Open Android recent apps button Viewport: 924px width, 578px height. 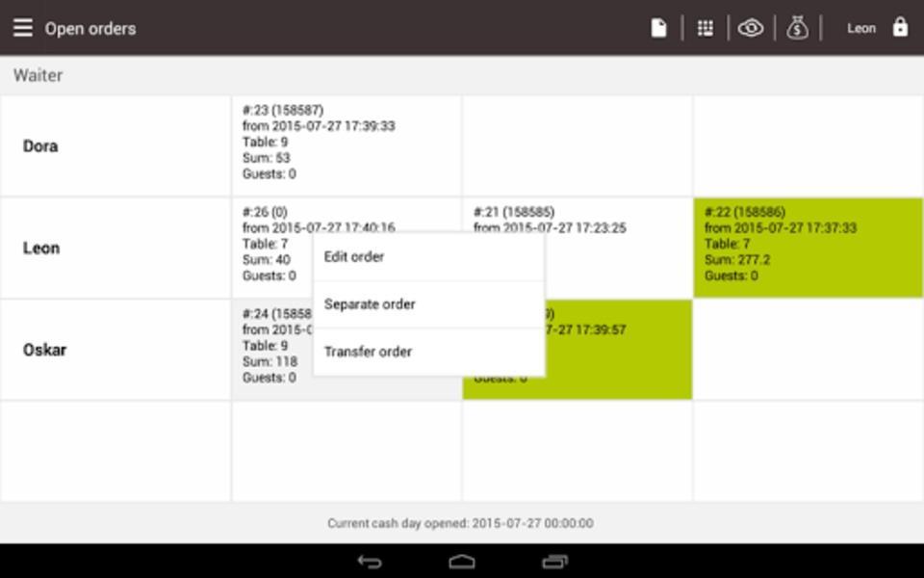pos(554,562)
